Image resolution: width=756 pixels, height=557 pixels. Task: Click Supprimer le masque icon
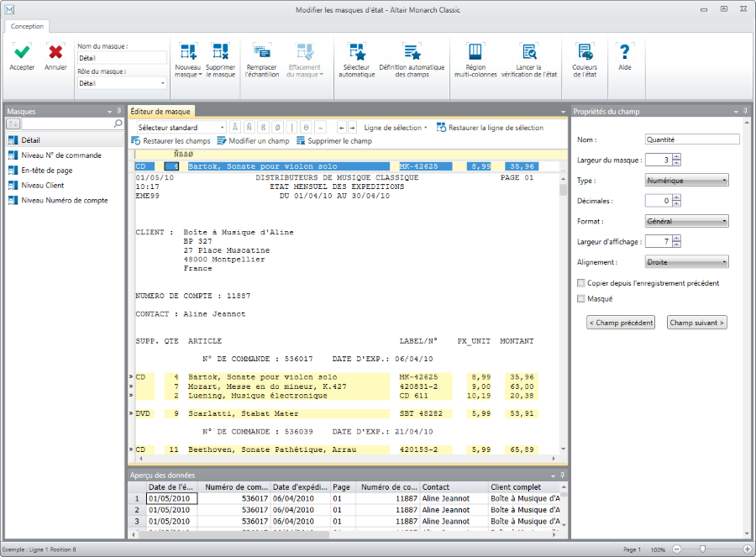pyautogui.click(x=220, y=53)
